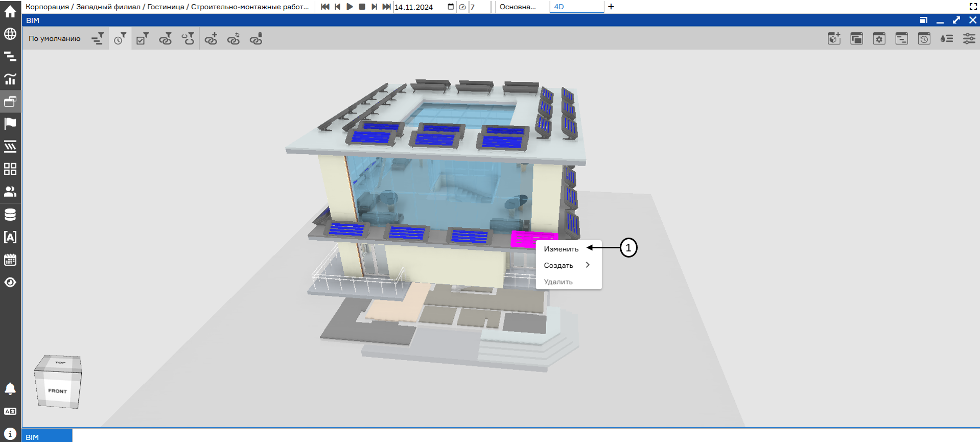
Task: Switch to the 4D tab
Action: tap(576, 7)
